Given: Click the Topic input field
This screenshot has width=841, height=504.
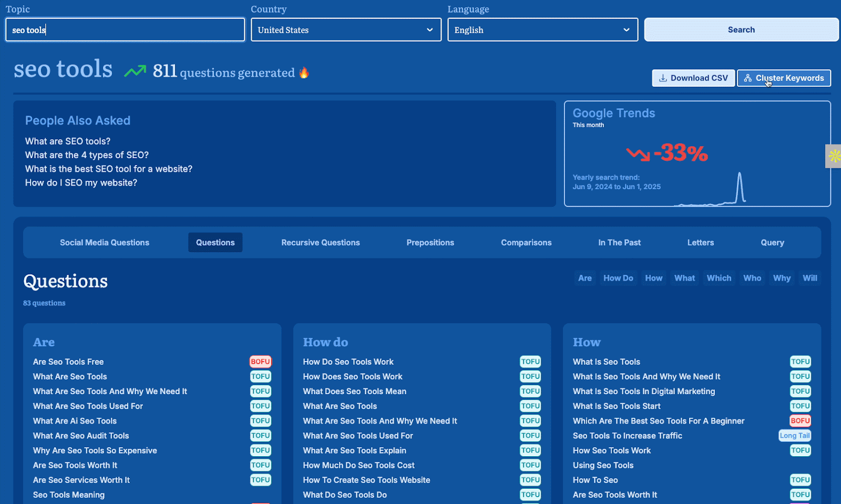Looking at the screenshot, I should tap(125, 30).
